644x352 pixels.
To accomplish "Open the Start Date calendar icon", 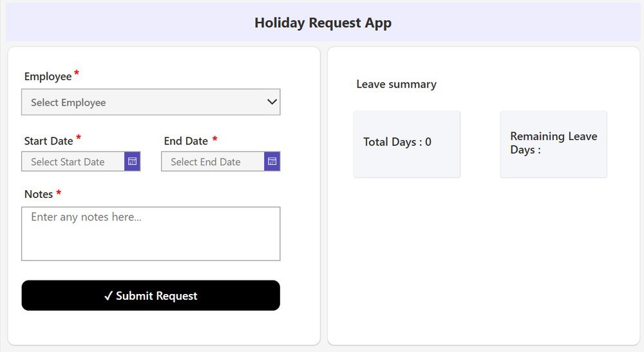I will coord(132,162).
